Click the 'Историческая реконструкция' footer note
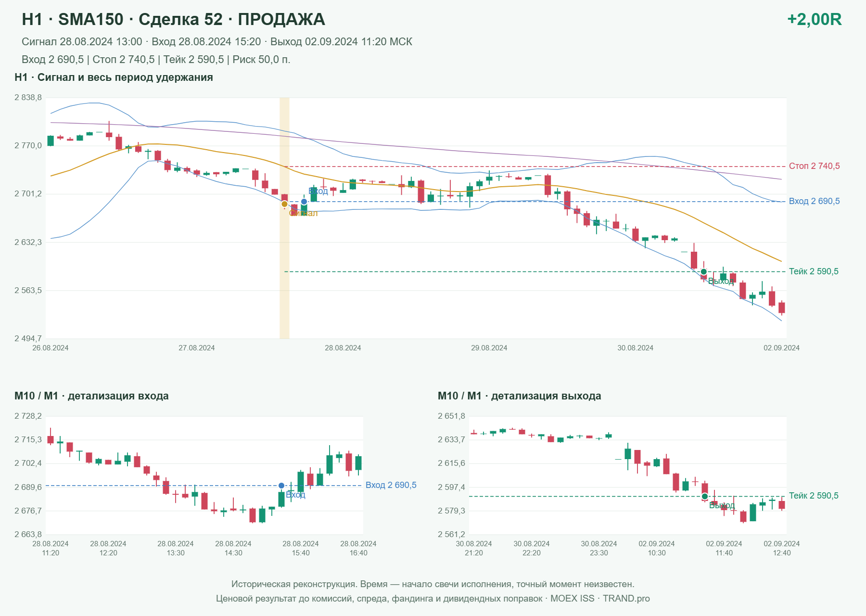Image resolution: width=866 pixels, height=616 pixels. 433,584
